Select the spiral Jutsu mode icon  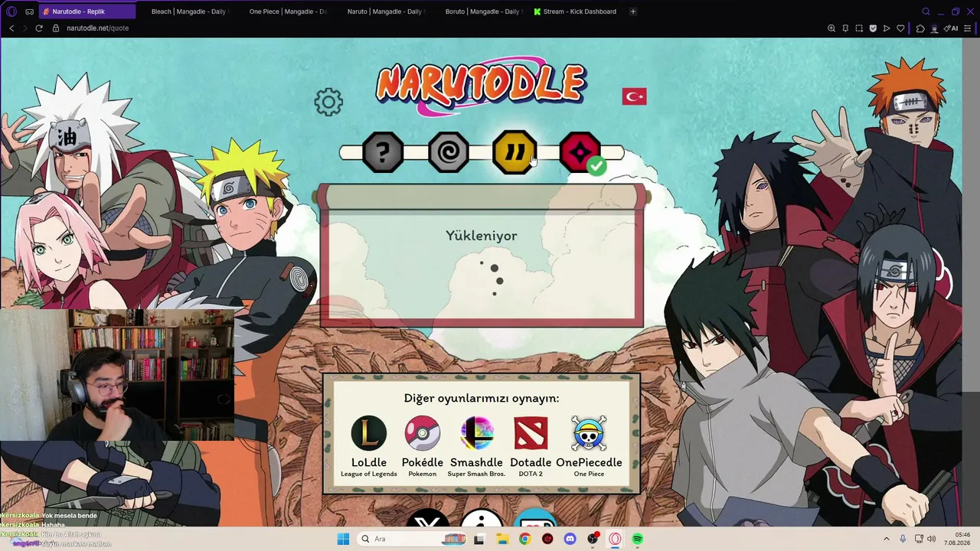tap(449, 152)
